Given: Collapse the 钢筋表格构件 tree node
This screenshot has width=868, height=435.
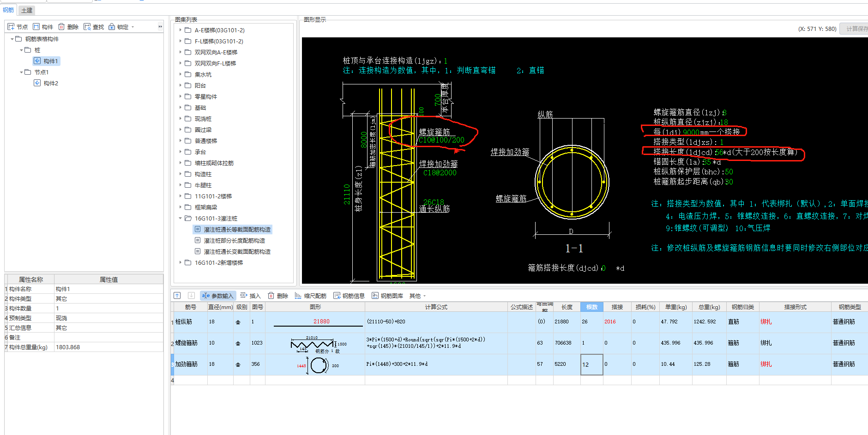Looking at the screenshot, I should click(x=12, y=39).
